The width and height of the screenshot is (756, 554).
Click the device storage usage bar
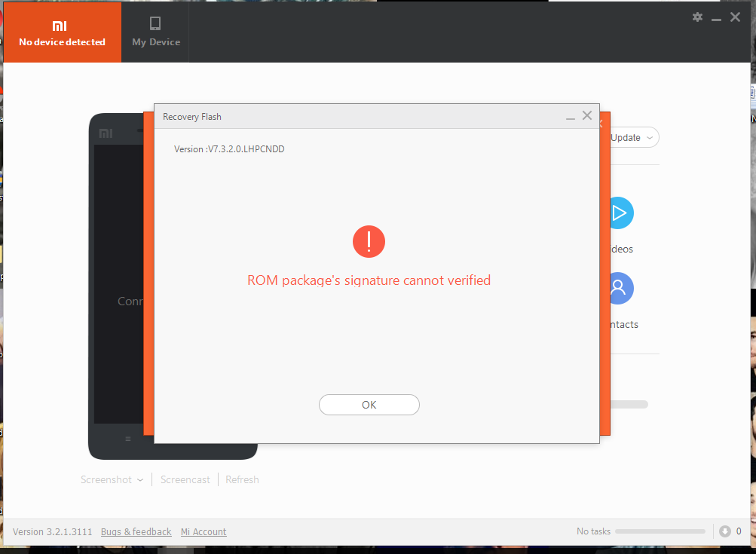click(629, 405)
